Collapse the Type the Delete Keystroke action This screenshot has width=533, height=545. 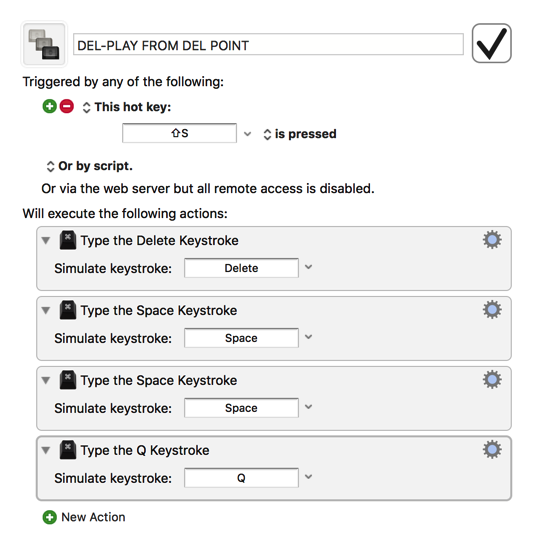pyautogui.click(x=46, y=240)
